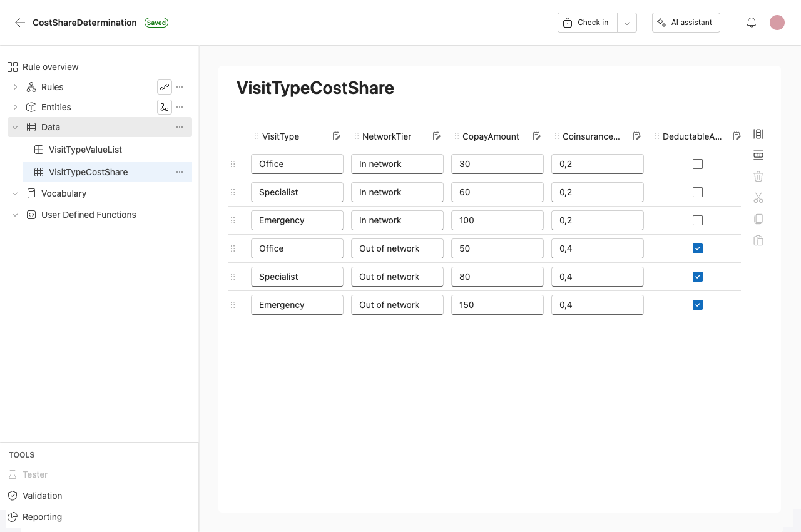Screen dimensions: 801x532
Task: Open the AI assistant
Action: [x=686, y=22]
